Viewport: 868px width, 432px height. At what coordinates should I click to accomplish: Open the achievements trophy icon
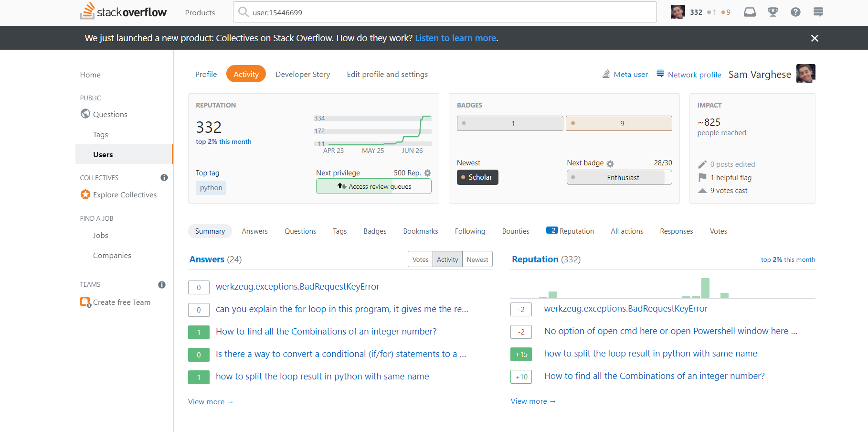[773, 12]
